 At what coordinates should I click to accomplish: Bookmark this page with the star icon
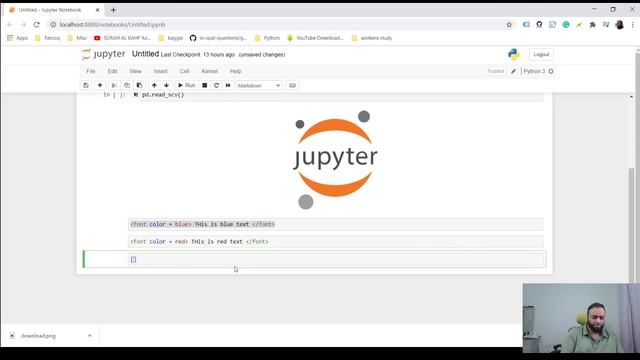click(x=509, y=24)
